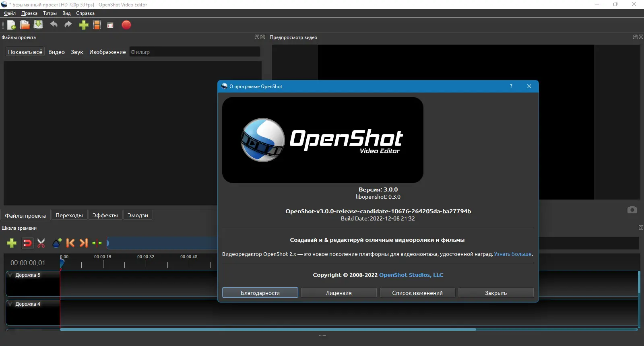Select the Дорожка 4 track label
Image resolution: width=644 pixels, height=346 pixels.
pyautogui.click(x=28, y=304)
